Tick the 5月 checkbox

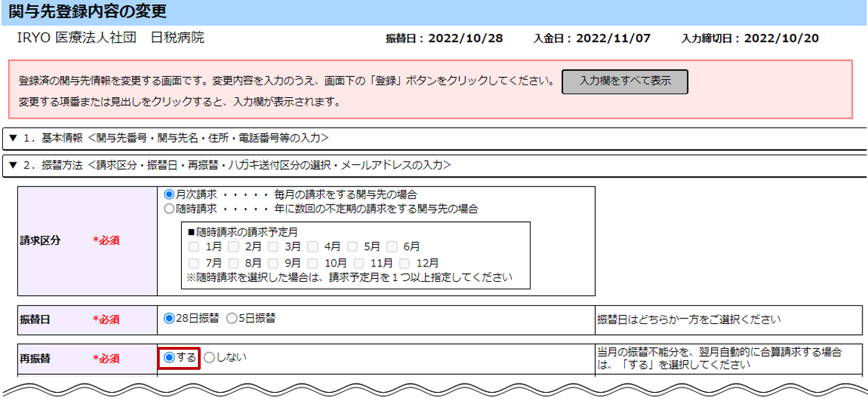click(x=353, y=246)
